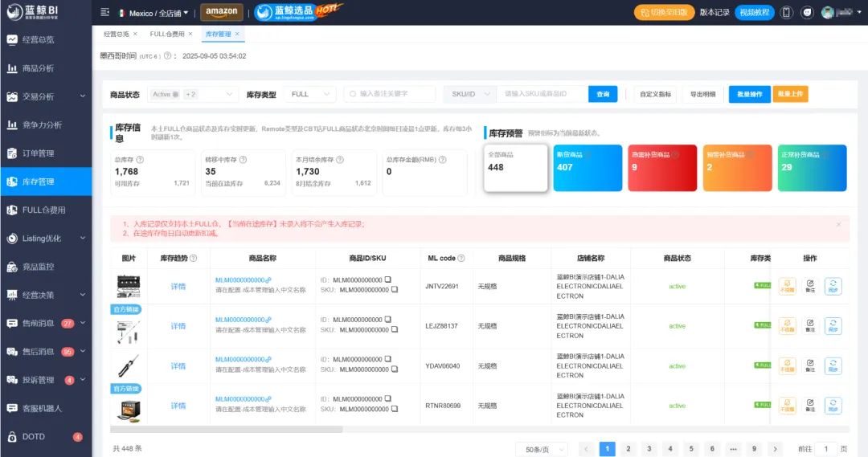Click the 备注 note icon for RTNR80699

pyautogui.click(x=810, y=406)
